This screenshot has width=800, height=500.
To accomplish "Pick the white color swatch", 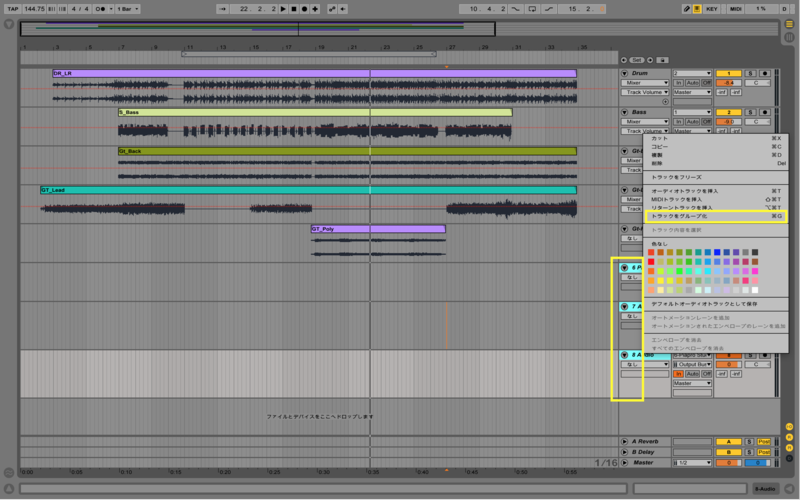I will (755, 290).
